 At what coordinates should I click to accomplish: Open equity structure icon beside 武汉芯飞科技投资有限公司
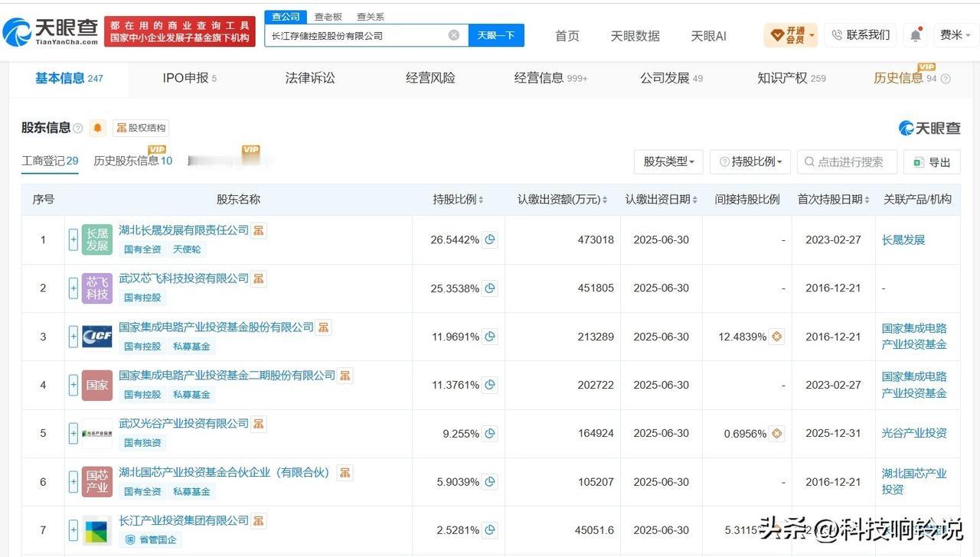point(259,278)
